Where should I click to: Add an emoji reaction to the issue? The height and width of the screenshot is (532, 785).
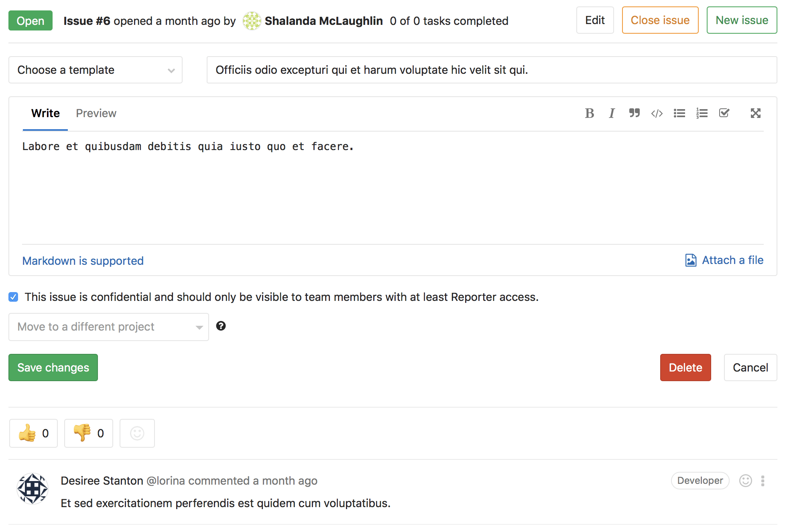(137, 433)
